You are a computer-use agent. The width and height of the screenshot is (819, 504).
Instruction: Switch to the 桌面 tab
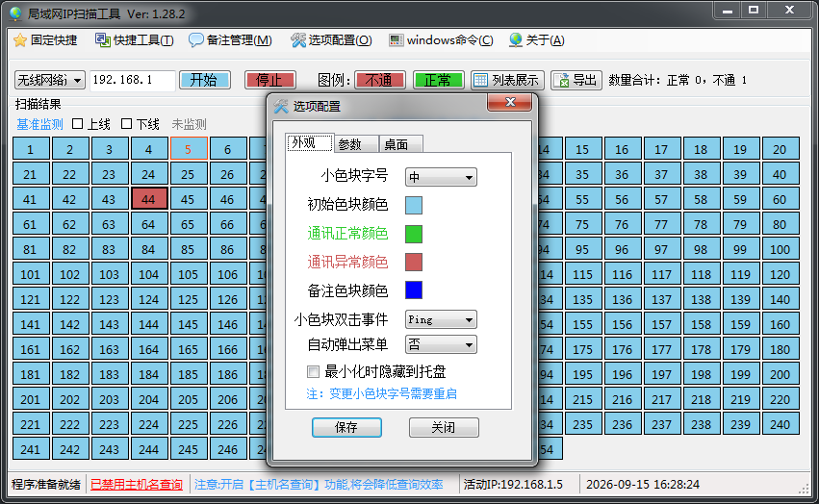[x=400, y=144]
